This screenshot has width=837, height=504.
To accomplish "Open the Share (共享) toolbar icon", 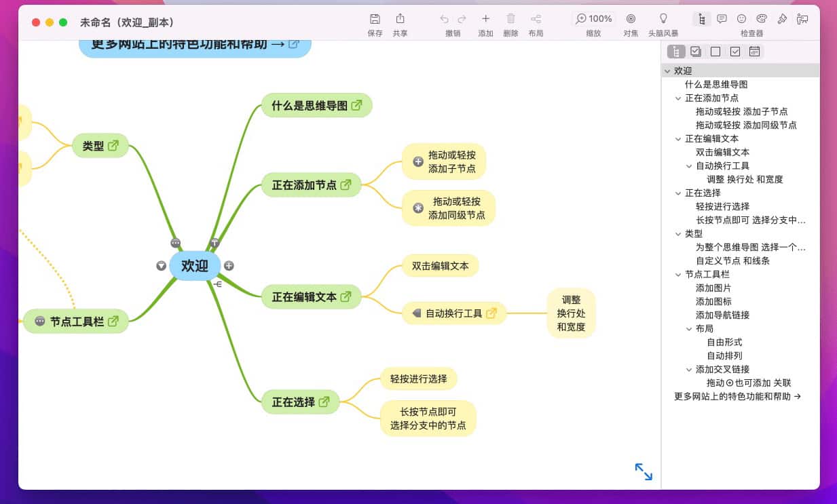I will [x=400, y=19].
